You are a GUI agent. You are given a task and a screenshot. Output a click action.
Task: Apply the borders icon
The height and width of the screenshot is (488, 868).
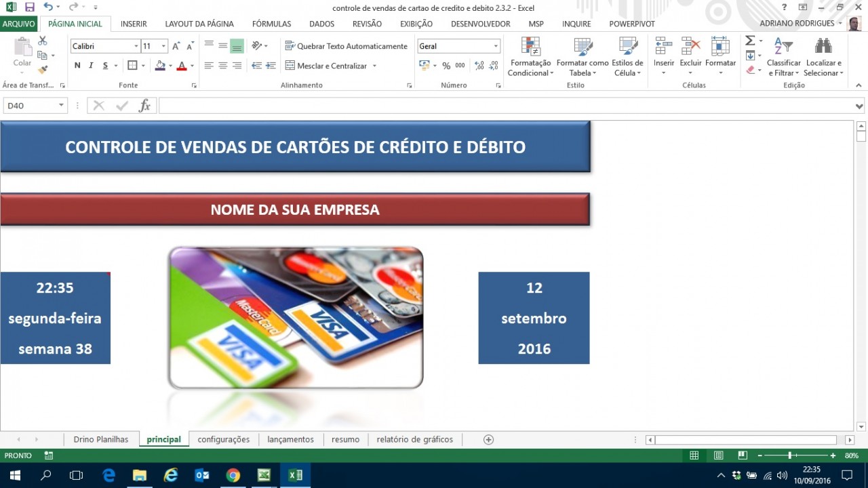132,66
